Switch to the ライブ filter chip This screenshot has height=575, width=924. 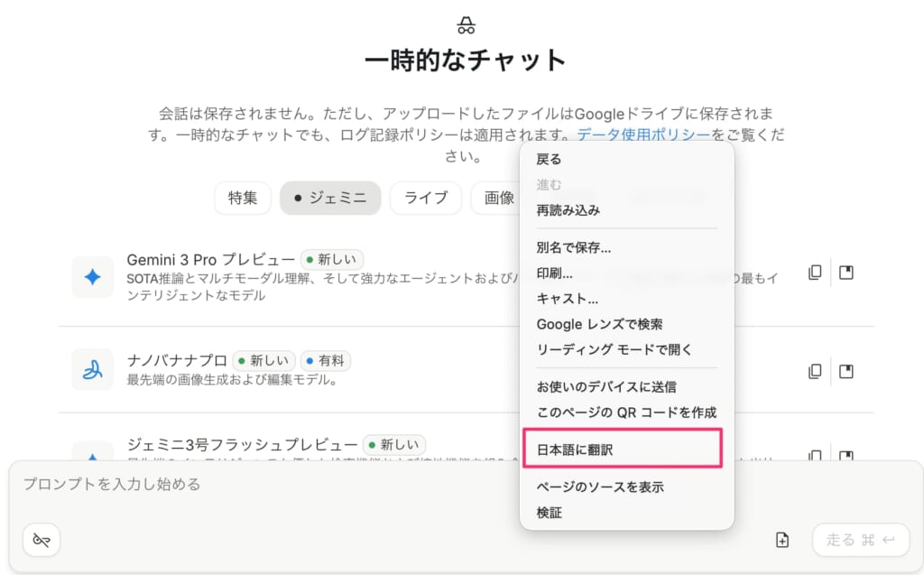tap(425, 199)
